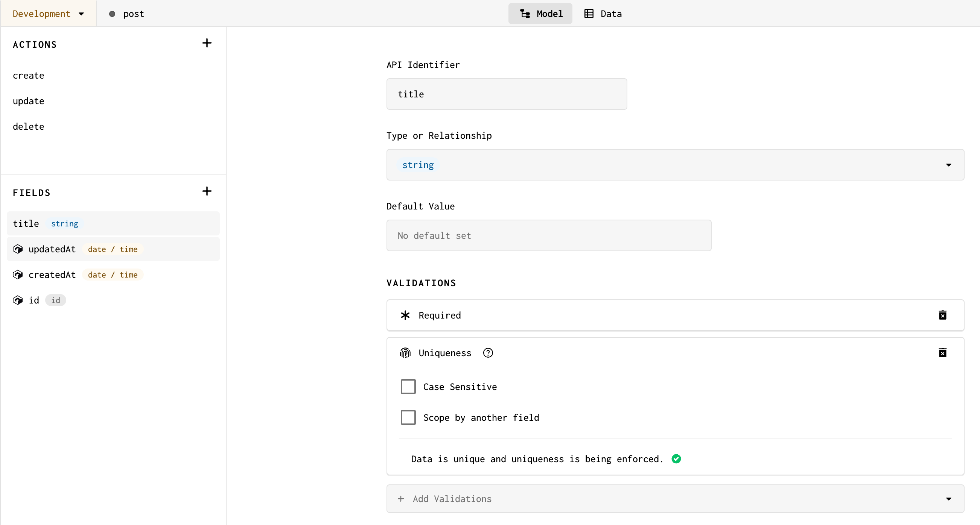Click add new field plus icon
The image size is (980, 525).
tap(207, 191)
